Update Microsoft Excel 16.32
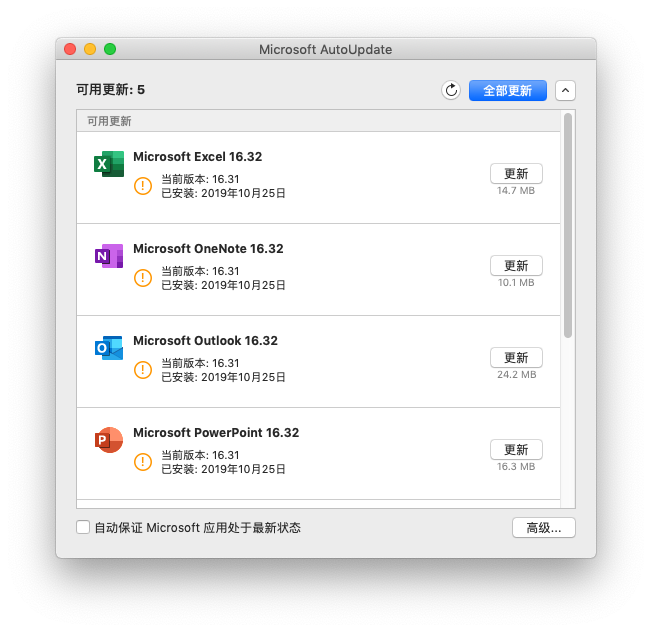Viewport: 652px width, 632px height. [x=516, y=173]
